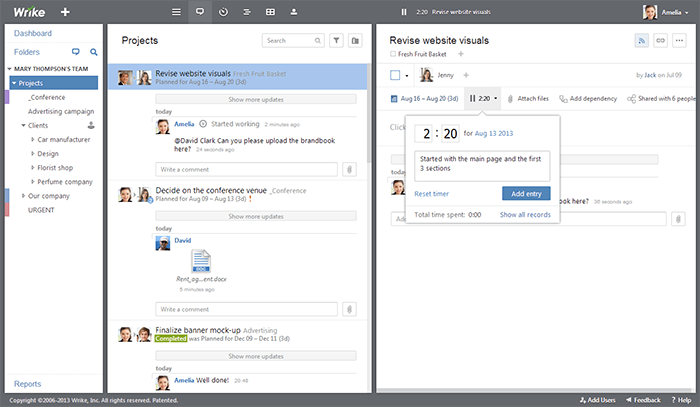Select the Advertising campaign folder
700x407 pixels.
coord(61,112)
